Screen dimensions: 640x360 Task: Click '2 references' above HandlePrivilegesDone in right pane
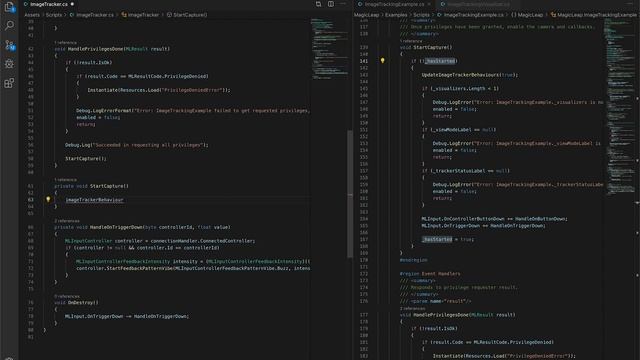(x=413, y=309)
